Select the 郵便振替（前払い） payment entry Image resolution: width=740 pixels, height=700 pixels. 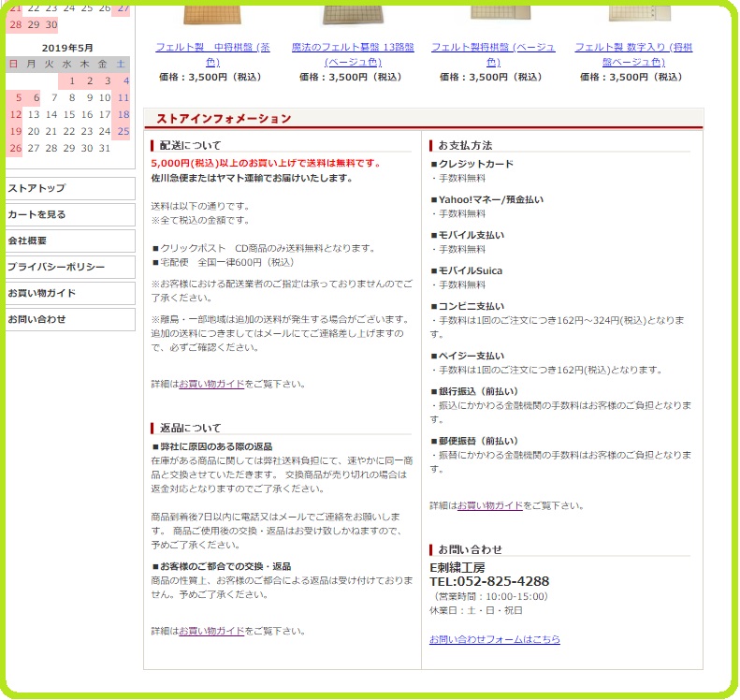click(x=474, y=442)
